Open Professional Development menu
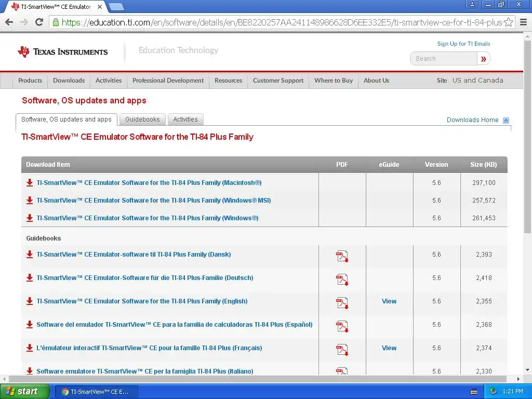This screenshot has width=532, height=399. [x=168, y=81]
